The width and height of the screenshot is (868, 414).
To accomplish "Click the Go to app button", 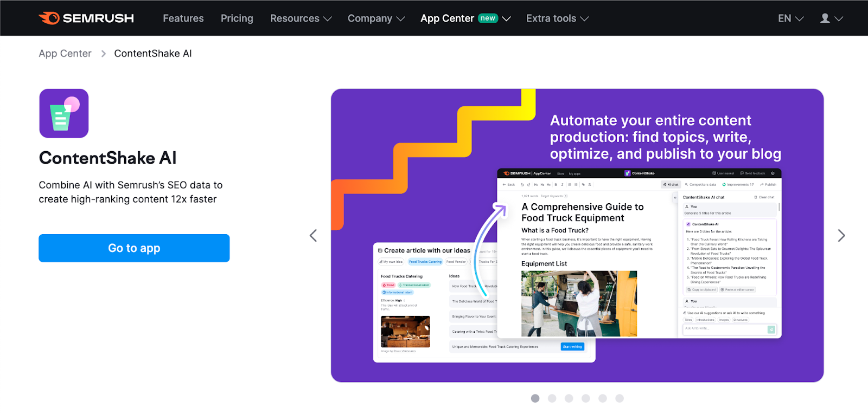I will tap(134, 248).
